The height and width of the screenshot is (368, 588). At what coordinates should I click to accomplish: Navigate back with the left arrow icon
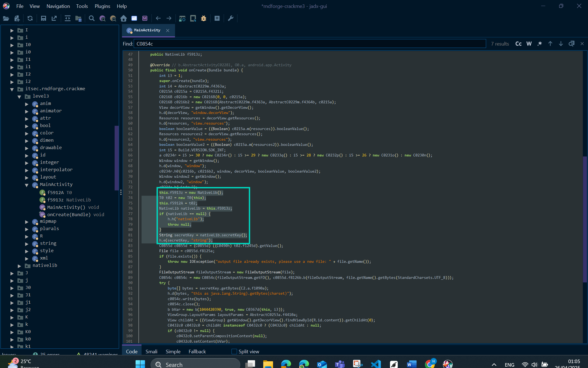tap(158, 18)
